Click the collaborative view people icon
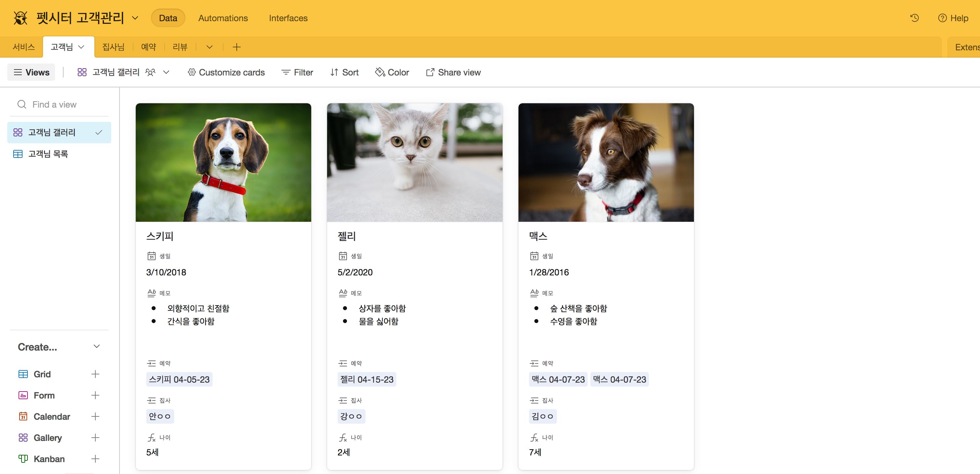Screen dimensions: 980x474 (x=150, y=72)
